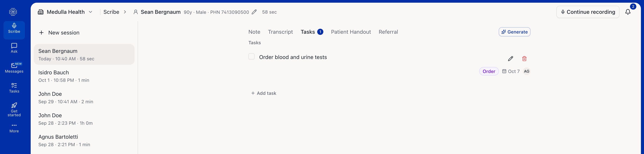Screen dimensions: 644x154
Task: Click the patient name Sean Bergnaum in header
Action: pos(160,12)
